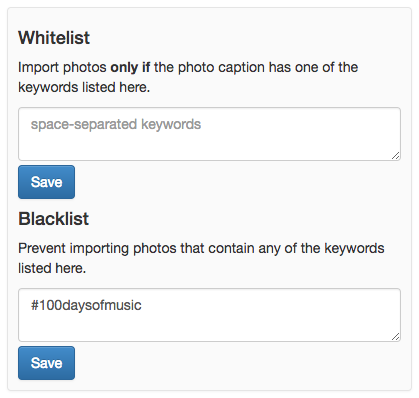The width and height of the screenshot is (419, 398).
Task: Click the 'listed here.' blacklist line
Action: coord(52,268)
